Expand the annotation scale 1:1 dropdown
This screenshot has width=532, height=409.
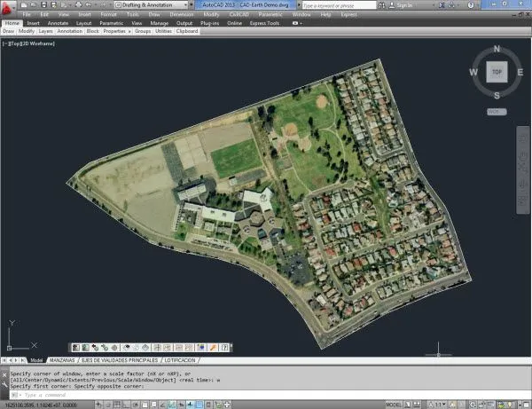[x=438, y=405]
